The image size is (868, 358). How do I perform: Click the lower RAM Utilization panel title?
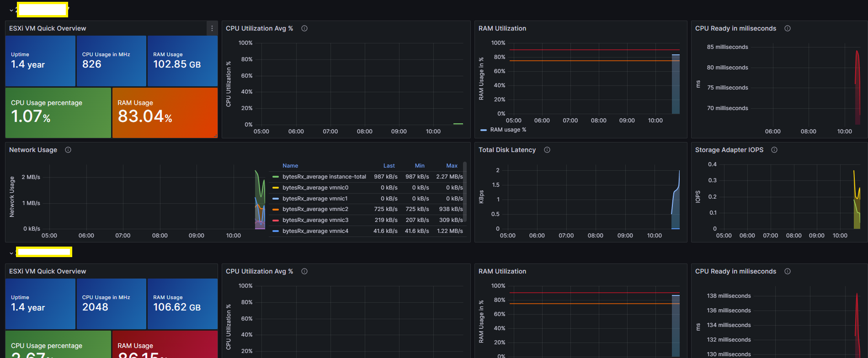(x=502, y=271)
